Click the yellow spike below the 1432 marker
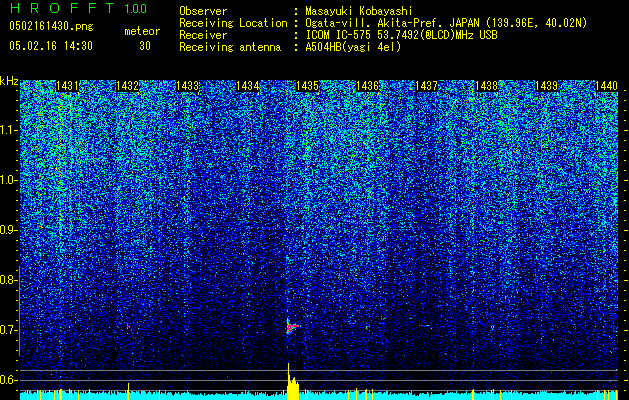The width and height of the screenshot is (629, 400). pos(128,391)
